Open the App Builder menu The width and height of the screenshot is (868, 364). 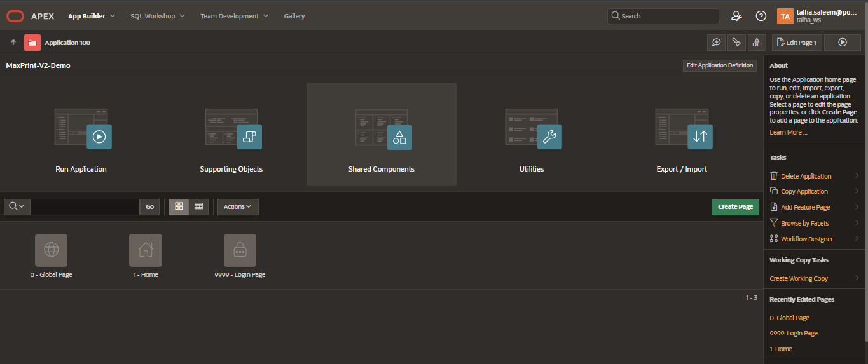point(92,16)
